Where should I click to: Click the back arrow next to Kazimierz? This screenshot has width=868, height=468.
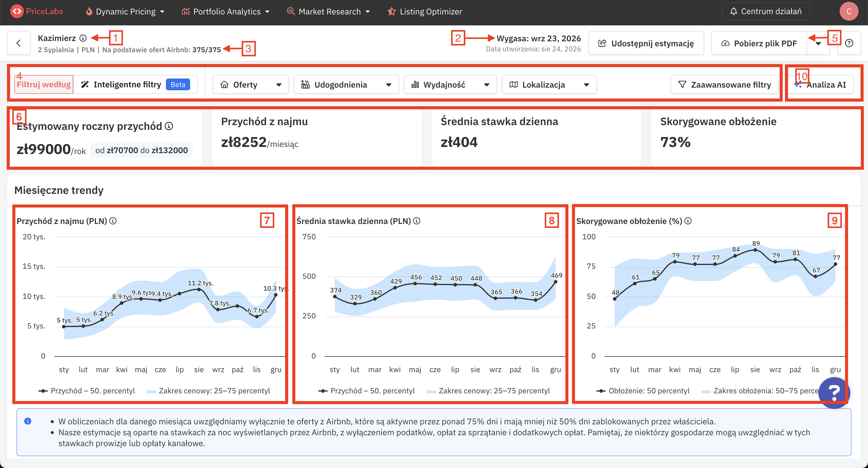point(19,43)
